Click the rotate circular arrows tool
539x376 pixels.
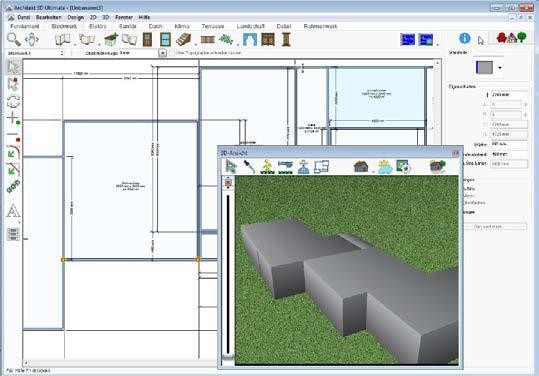[x=13, y=101]
